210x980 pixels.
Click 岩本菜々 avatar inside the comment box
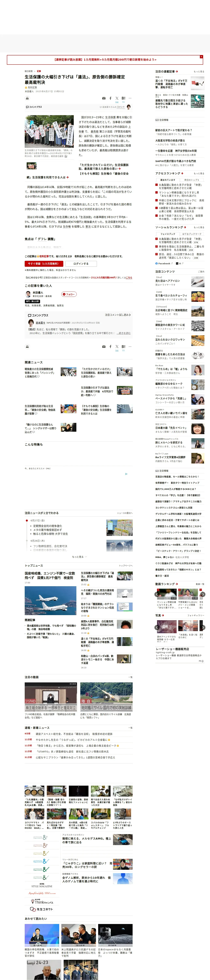(x=31, y=323)
